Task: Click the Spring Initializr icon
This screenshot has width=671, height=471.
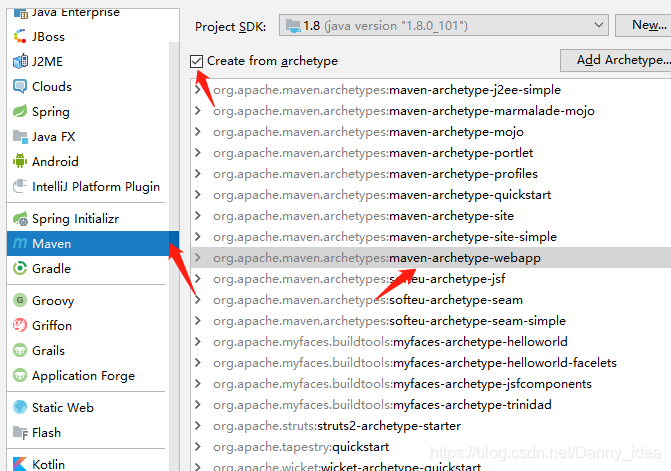Action: pyautogui.click(x=20, y=219)
